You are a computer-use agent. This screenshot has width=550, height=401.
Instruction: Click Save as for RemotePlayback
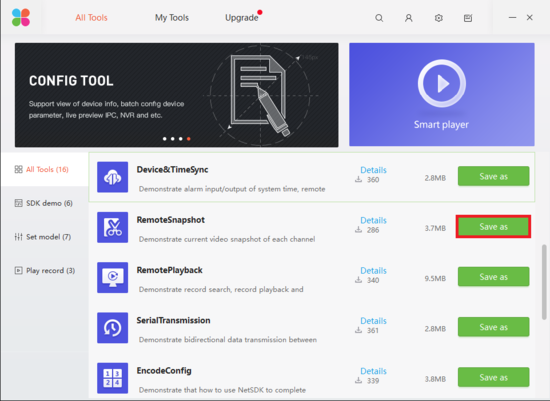(493, 277)
